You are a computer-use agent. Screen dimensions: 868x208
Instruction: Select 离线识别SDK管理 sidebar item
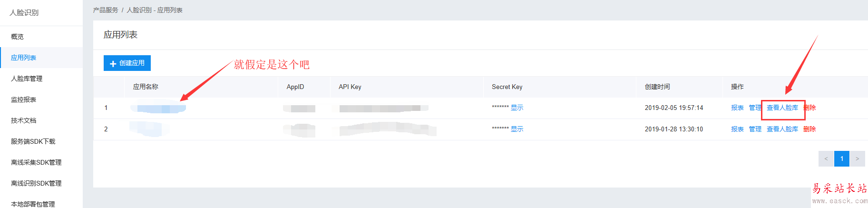(x=36, y=183)
